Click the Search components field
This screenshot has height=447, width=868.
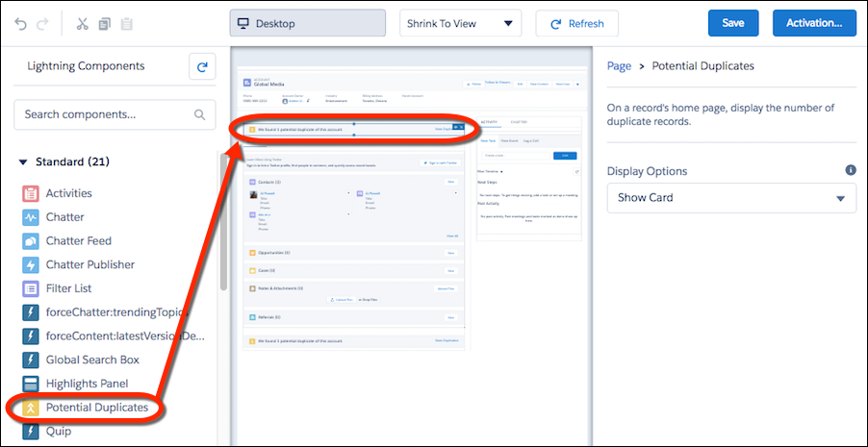click(106, 114)
